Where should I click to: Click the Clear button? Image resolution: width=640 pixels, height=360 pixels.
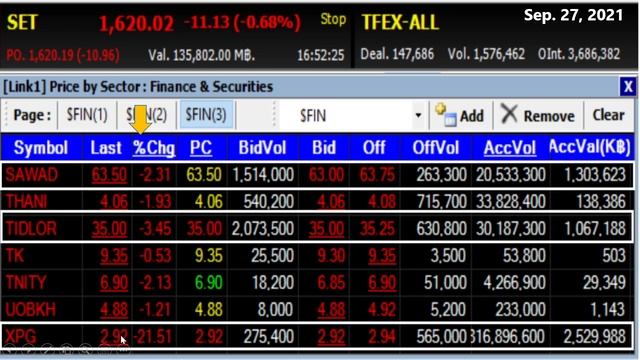pyautogui.click(x=608, y=115)
